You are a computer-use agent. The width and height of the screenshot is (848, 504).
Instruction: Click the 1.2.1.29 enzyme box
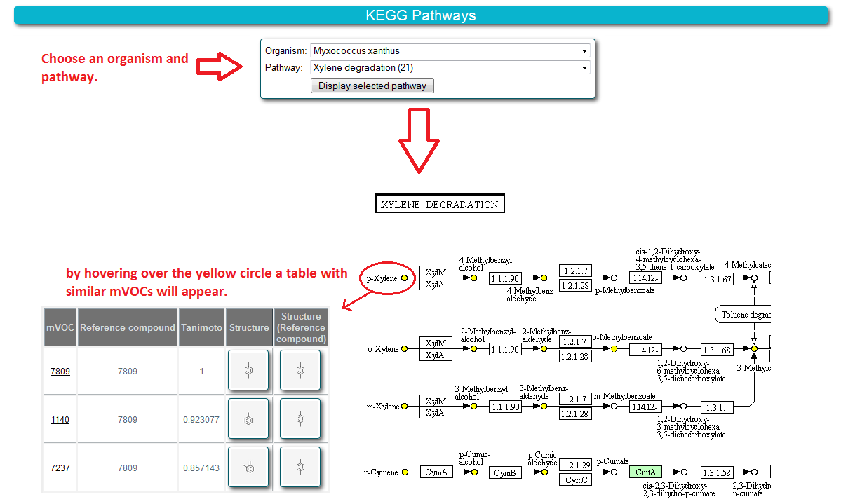[x=576, y=465]
